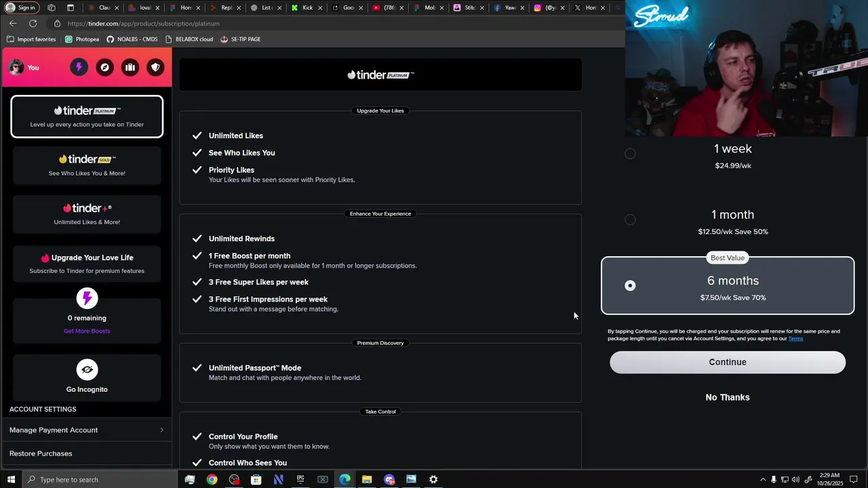Open Microsoft Store in the taskbar
Image resolution: width=868 pixels, height=488 pixels.
click(256, 479)
